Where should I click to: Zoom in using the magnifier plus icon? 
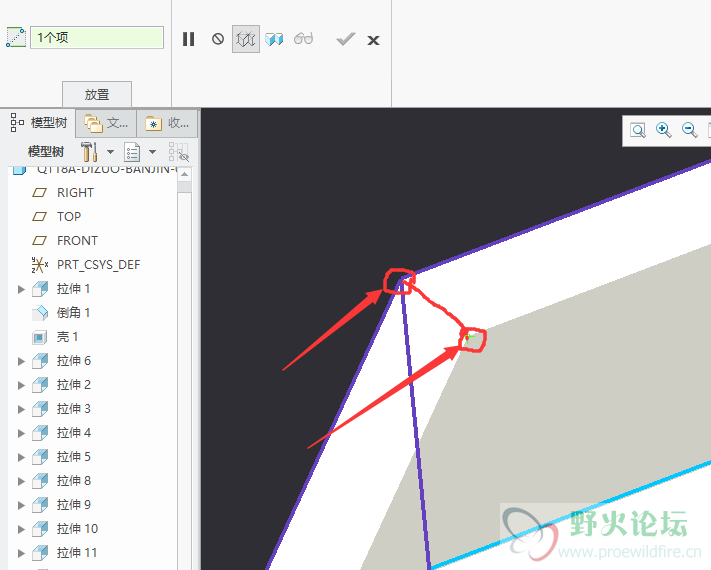tap(664, 130)
